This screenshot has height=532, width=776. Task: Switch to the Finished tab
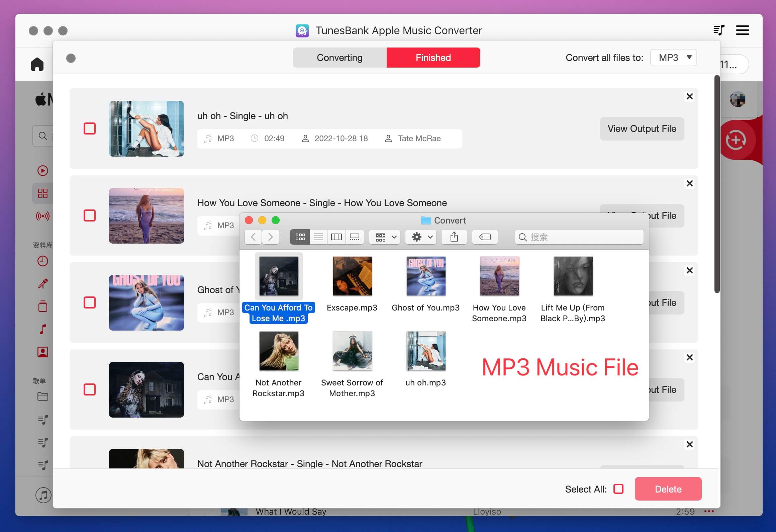point(433,57)
